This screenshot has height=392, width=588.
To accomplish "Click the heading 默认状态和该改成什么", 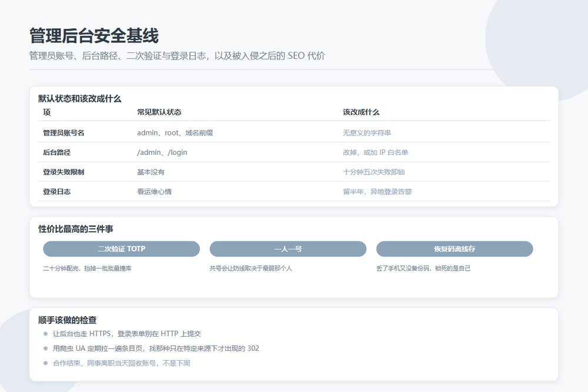I will [79, 99].
